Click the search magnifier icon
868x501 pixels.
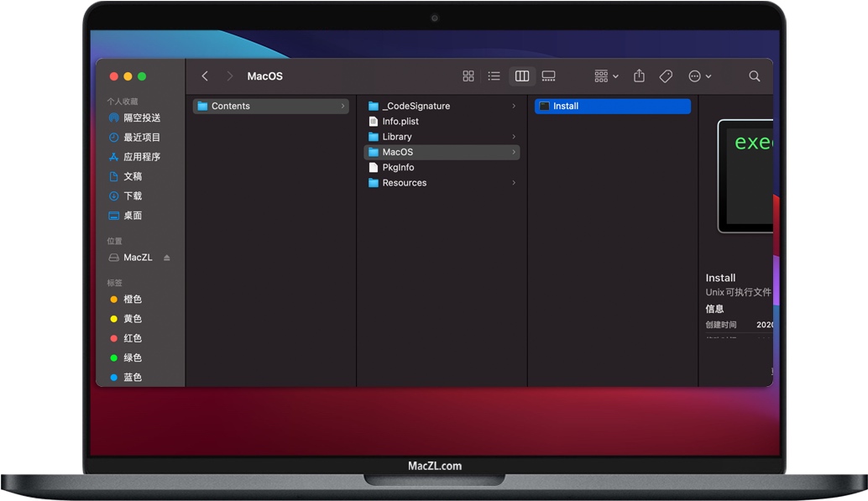(755, 76)
